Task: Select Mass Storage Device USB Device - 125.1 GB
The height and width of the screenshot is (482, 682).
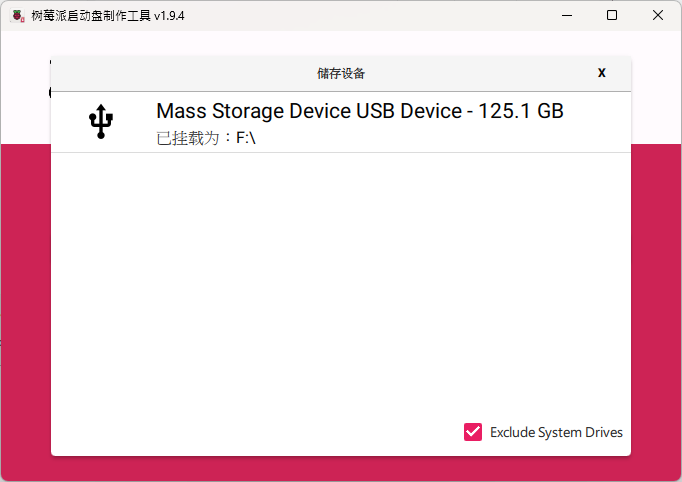Action: [x=360, y=111]
